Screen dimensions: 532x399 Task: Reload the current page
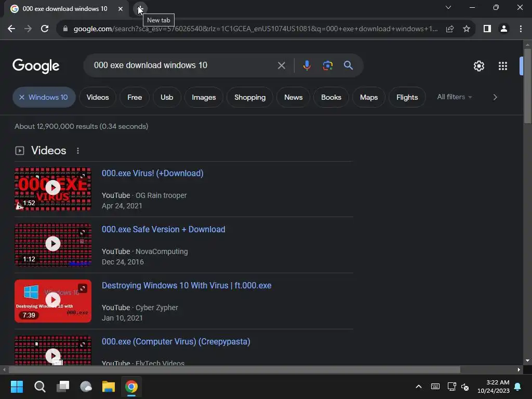point(45,29)
